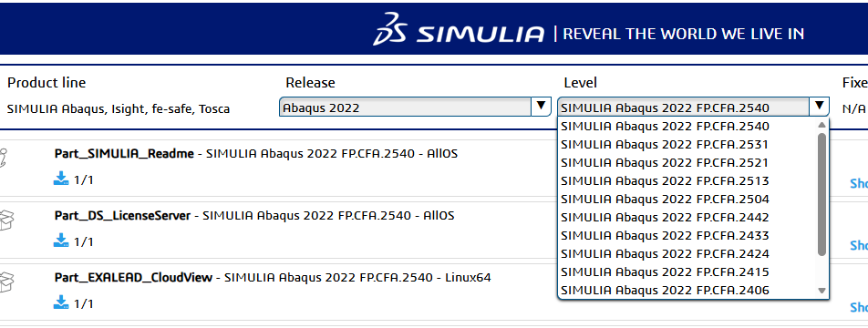Image resolution: width=868 pixels, height=328 pixels.
Task: Click the N/A value at right edge
Action: (854, 109)
